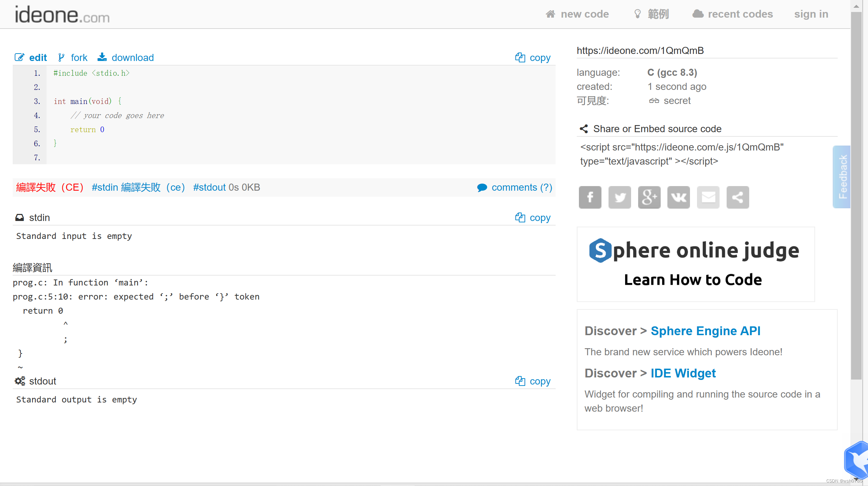This screenshot has width=868, height=486.
Task: Click the lightbulb icon beside 範例
Action: tap(637, 14)
